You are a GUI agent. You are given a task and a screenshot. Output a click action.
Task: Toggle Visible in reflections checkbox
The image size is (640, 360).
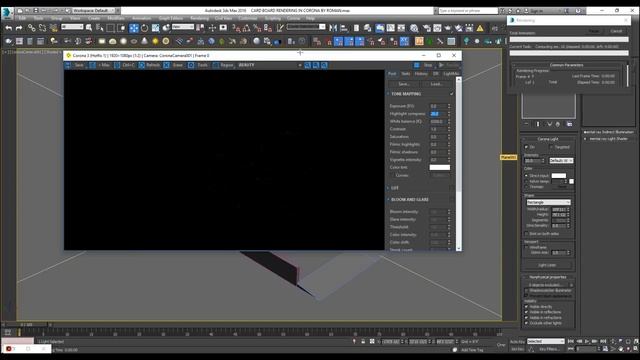click(x=526, y=312)
